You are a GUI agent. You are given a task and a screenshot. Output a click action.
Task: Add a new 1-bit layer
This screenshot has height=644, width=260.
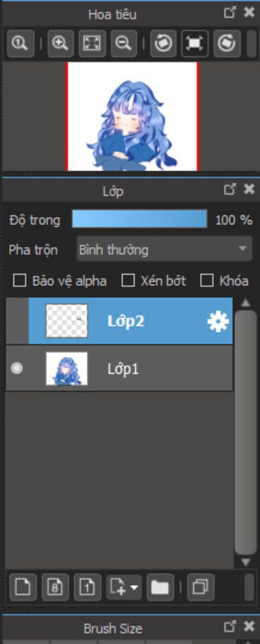click(87, 587)
